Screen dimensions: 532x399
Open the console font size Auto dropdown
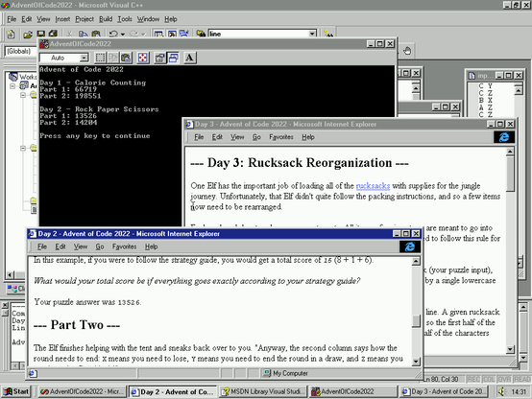click(x=84, y=58)
